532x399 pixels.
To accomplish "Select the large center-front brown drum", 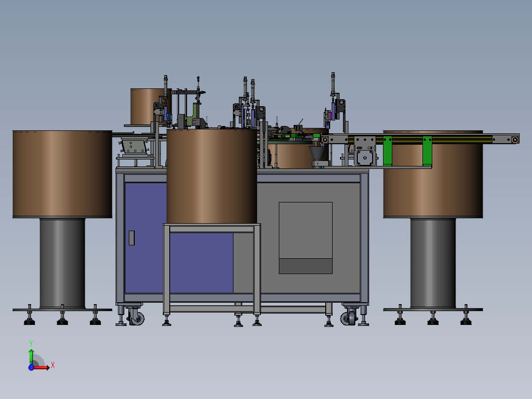I will (211, 176).
